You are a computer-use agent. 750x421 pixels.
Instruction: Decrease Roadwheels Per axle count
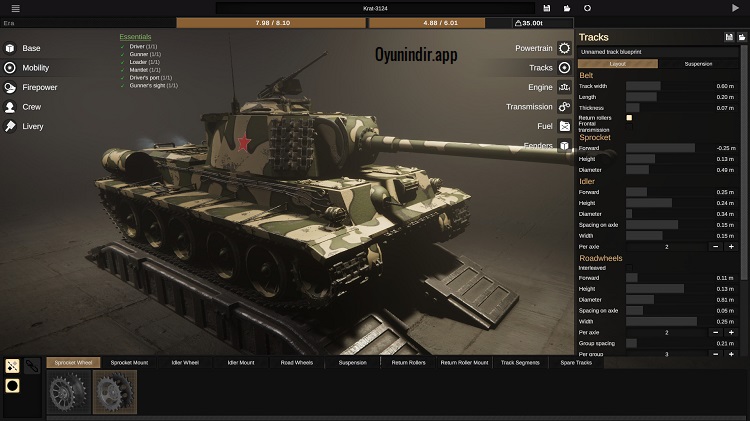point(716,332)
